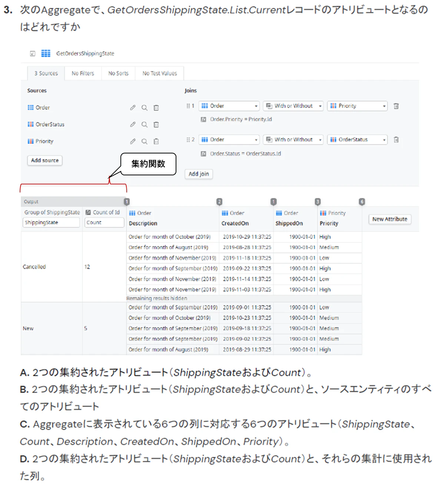Remove the OrderStatus source via trash icon
The height and width of the screenshot is (493, 448).
156,125
